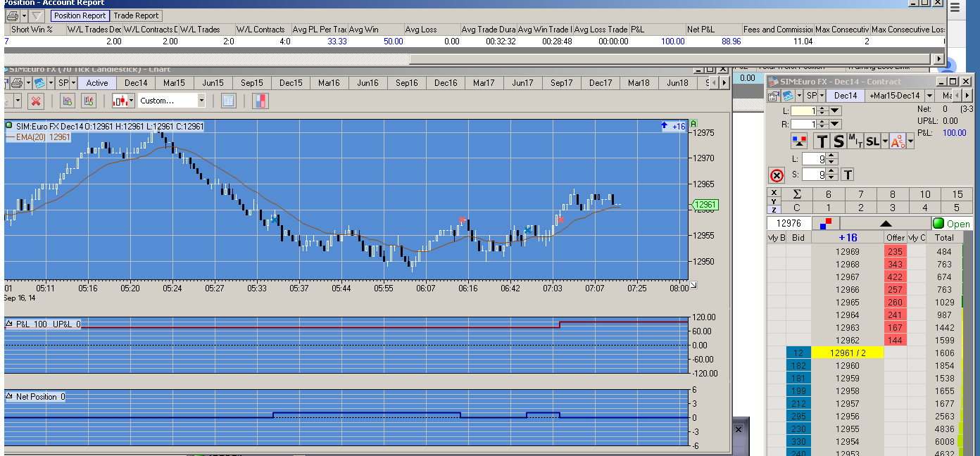Click the quantity 15 preset button
Image resolution: width=980 pixels, height=456 pixels.
[957, 194]
